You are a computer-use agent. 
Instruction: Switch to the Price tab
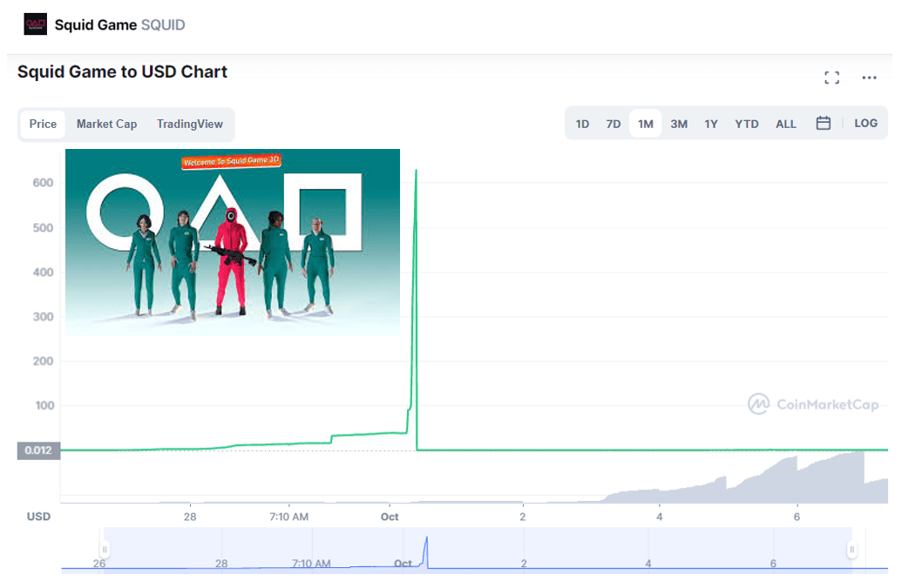[x=44, y=125]
